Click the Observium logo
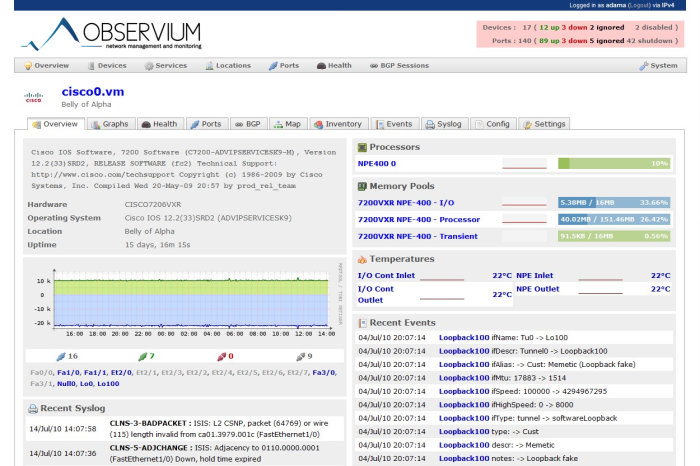The image size is (700, 466). click(x=111, y=34)
